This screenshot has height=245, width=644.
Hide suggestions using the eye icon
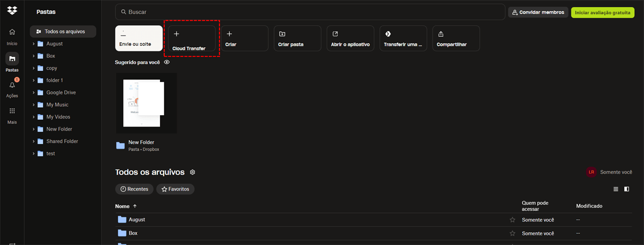click(167, 62)
